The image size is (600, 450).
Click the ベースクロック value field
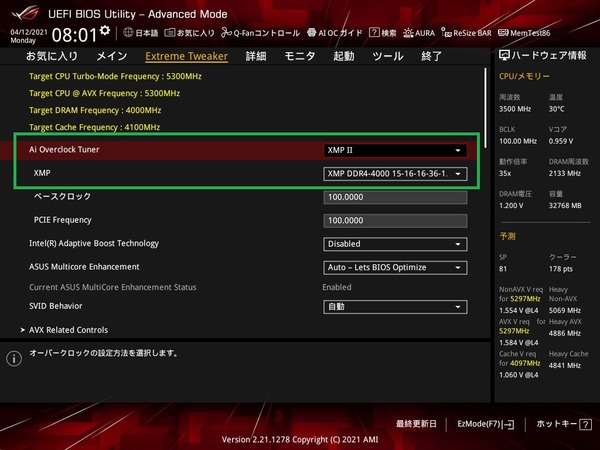[395, 197]
